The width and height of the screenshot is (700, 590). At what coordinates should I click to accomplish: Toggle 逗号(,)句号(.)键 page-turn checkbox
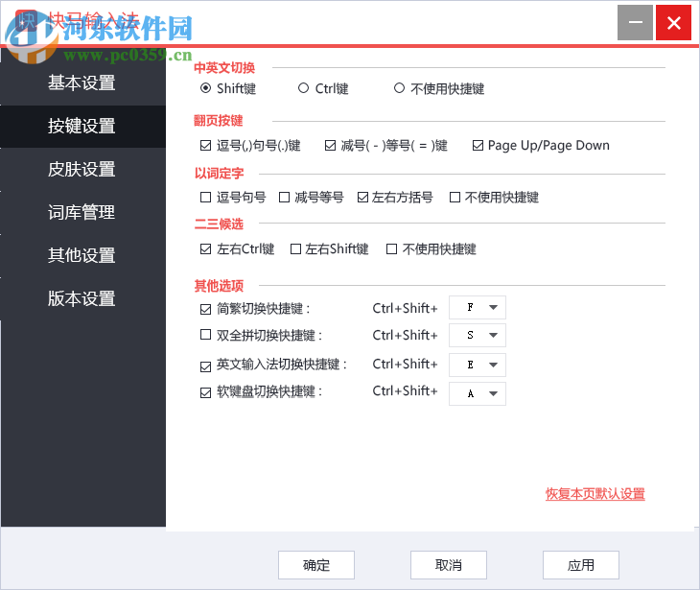206,146
